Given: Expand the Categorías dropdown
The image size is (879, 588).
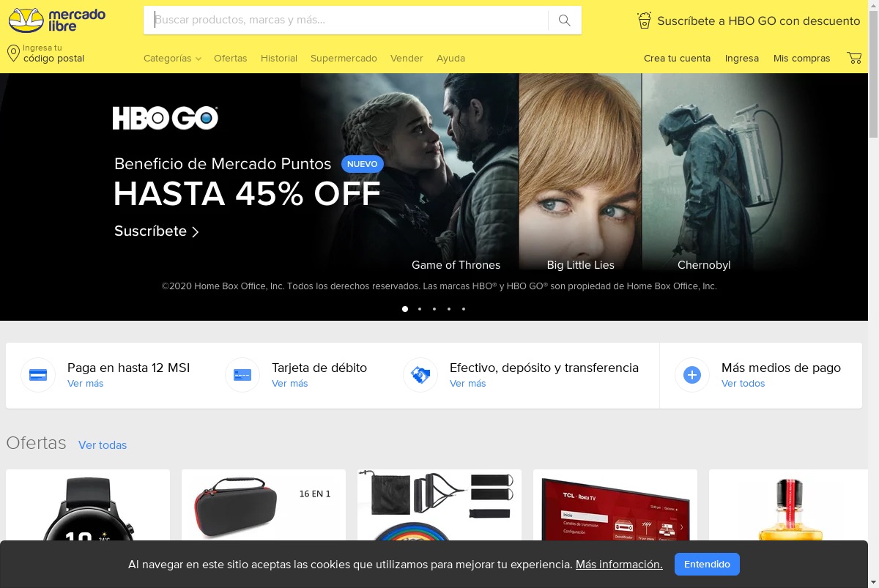Looking at the screenshot, I should click(x=172, y=58).
